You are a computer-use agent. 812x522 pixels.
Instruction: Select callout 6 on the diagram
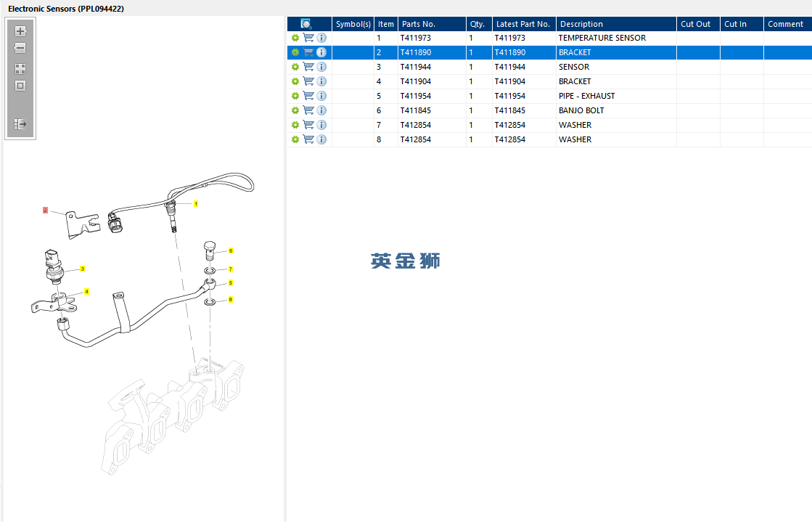231,251
